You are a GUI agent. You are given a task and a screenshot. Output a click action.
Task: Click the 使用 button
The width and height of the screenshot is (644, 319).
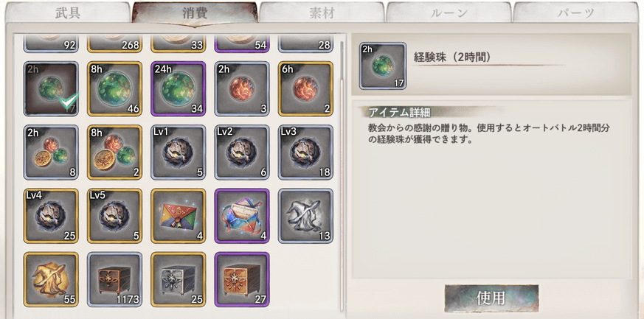tap(491, 298)
